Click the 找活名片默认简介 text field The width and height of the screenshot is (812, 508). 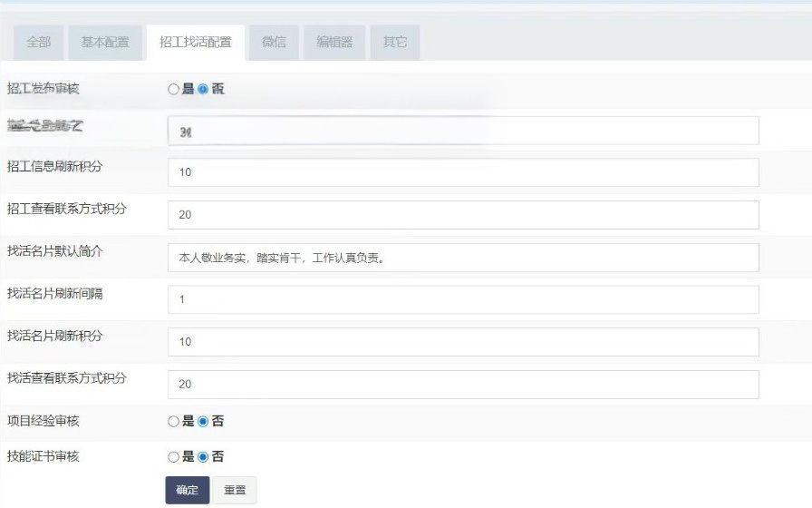pyautogui.click(x=463, y=258)
